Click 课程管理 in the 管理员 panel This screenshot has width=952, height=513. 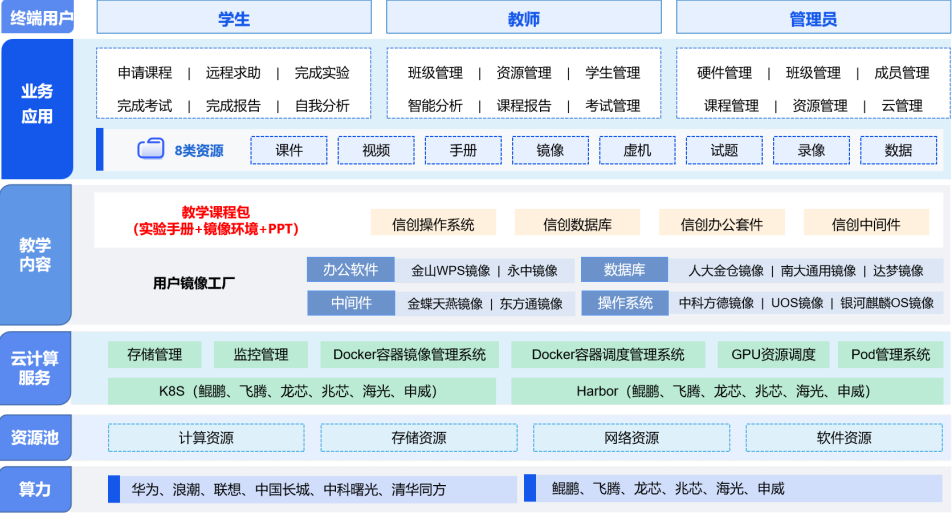[731, 106]
